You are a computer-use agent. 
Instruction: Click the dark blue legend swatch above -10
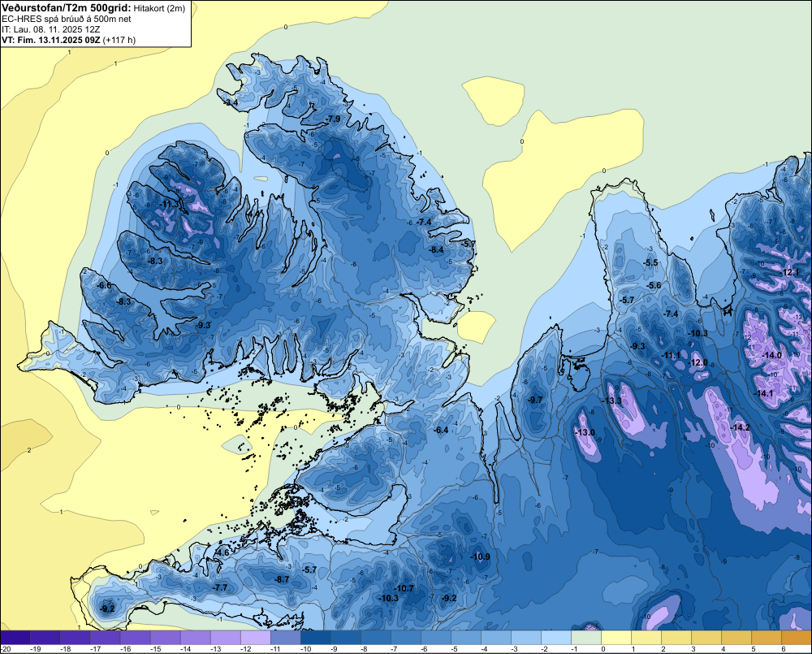point(316,638)
